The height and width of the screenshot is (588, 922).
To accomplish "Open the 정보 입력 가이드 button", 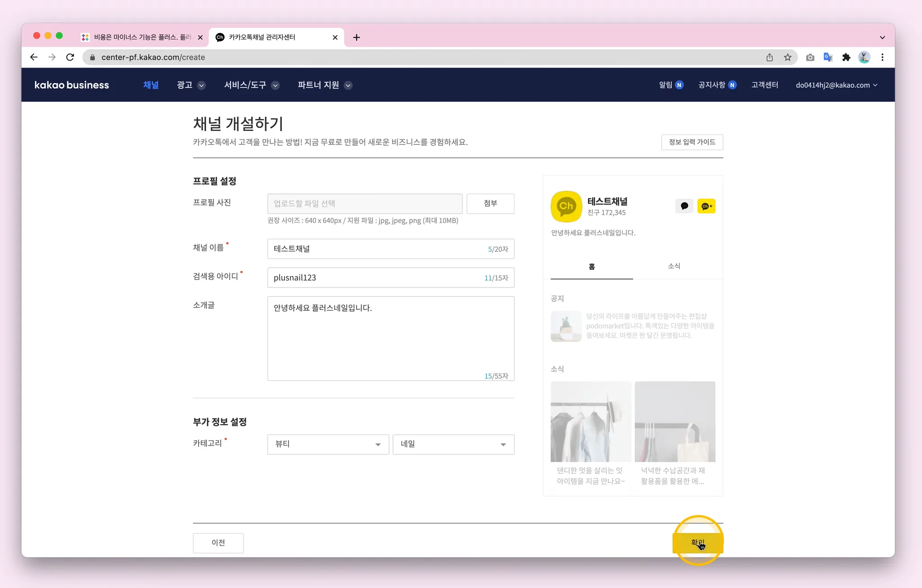I will tap(692, 142).
